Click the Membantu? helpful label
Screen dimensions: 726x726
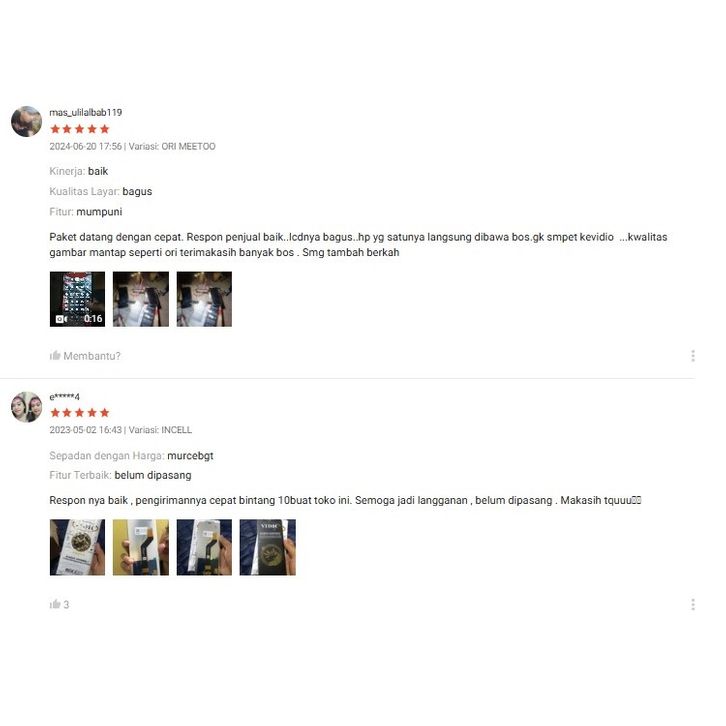coord(92,356)
